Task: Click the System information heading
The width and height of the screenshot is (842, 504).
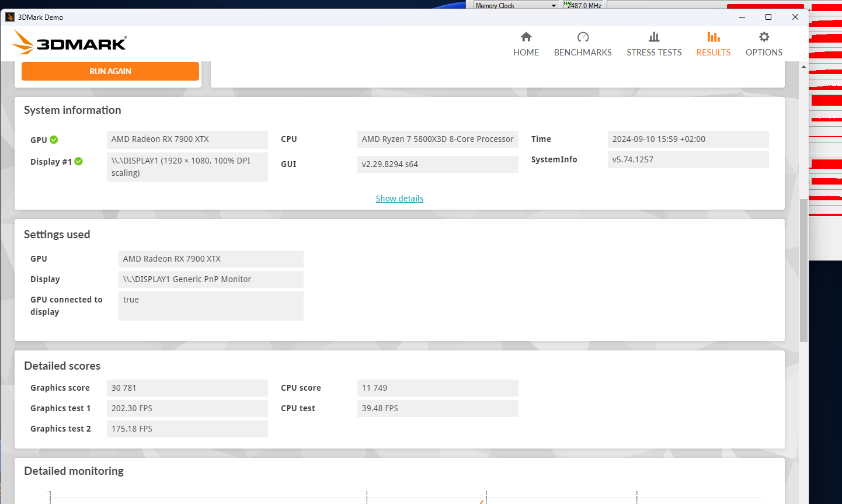Action: 72,110
